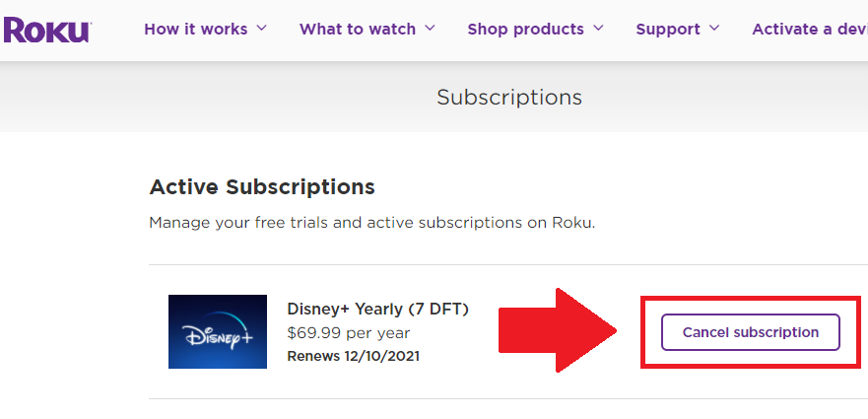This screenshot has height=419, width=868.
Task: Click the $69.99 per year price text
Action: (x=348, y=332)
